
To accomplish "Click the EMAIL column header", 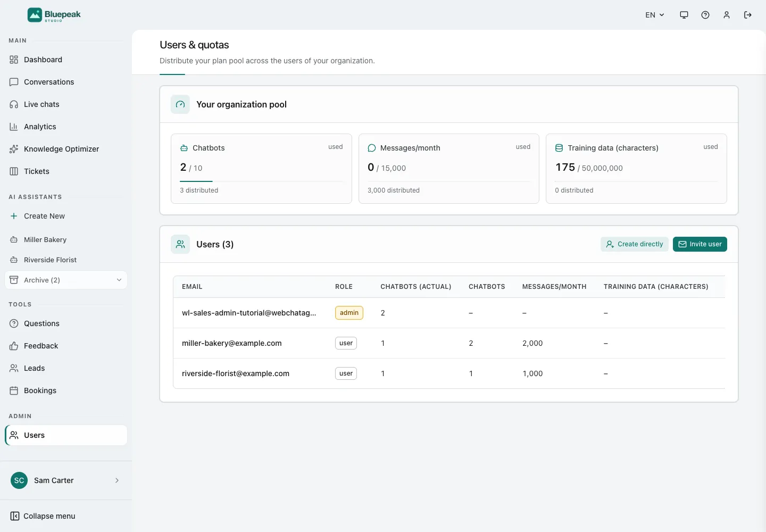I will coord(192,287).
